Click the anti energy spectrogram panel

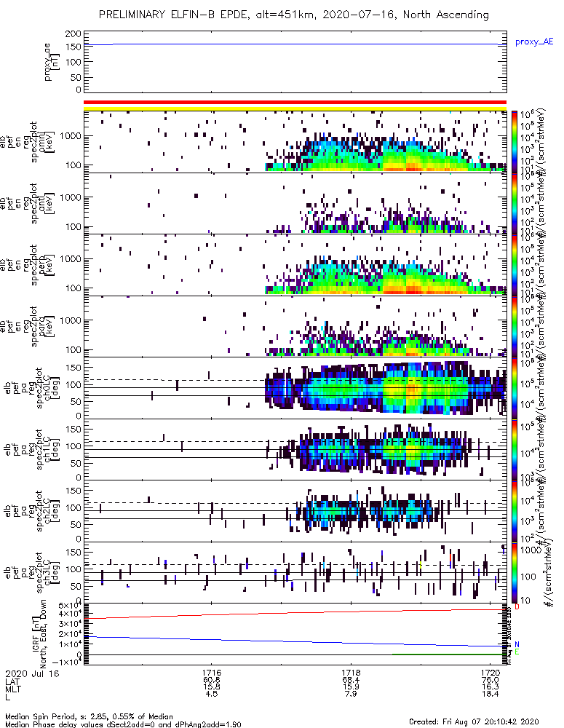pos(295,203)
